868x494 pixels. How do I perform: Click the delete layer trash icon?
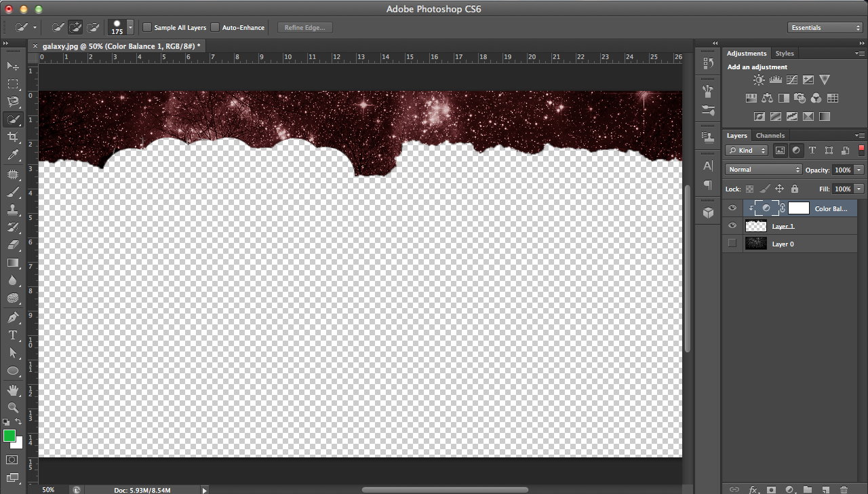844,489
